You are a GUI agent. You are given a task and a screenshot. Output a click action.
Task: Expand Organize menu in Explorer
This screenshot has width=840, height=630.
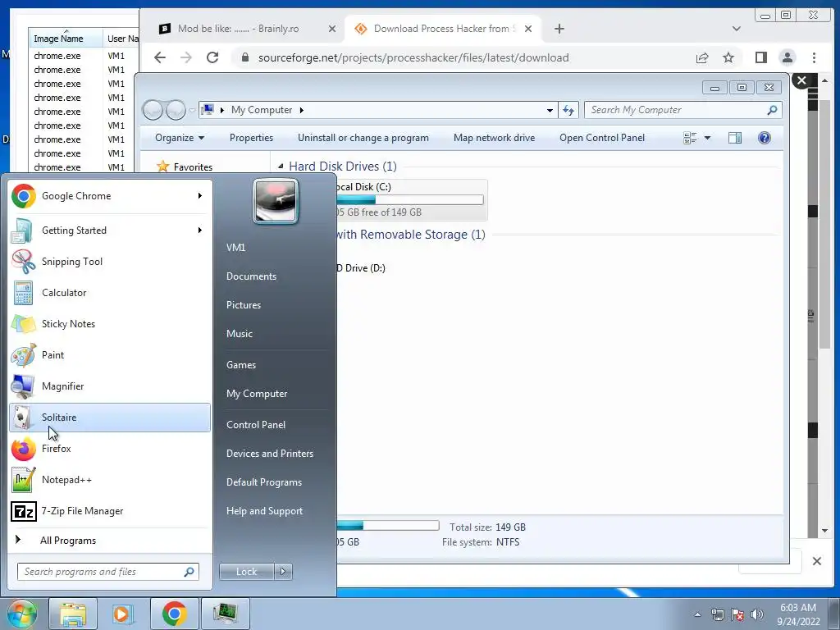tap(180, 138)
